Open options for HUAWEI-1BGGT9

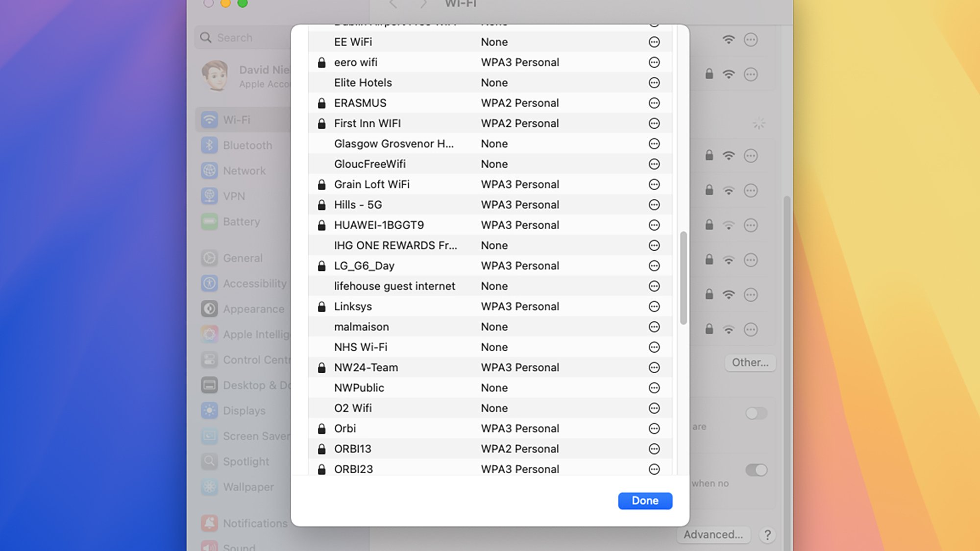coord(654,225)
